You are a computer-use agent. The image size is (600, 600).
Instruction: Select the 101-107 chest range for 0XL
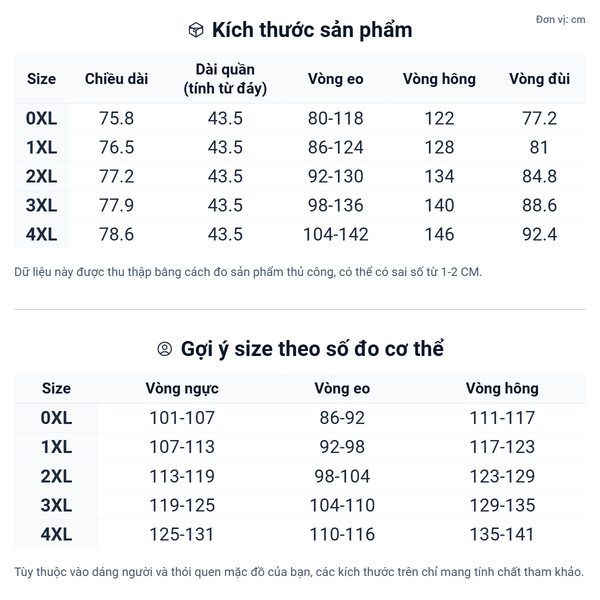[181, 418]
